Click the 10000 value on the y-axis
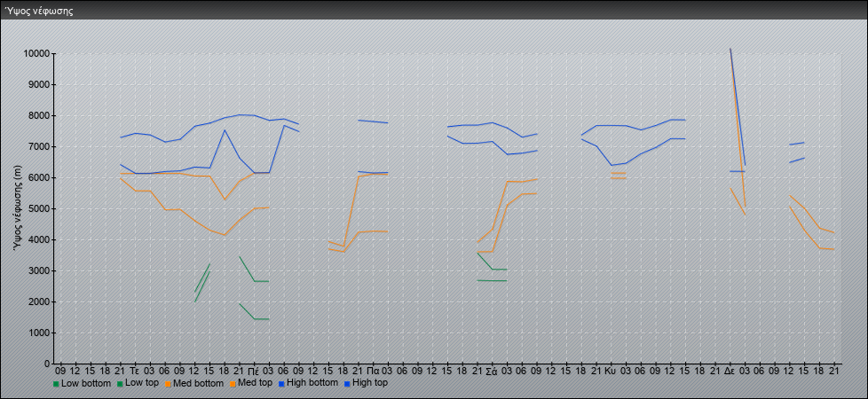868x399 pixels. pyautogui.click(x=36, y=54)
